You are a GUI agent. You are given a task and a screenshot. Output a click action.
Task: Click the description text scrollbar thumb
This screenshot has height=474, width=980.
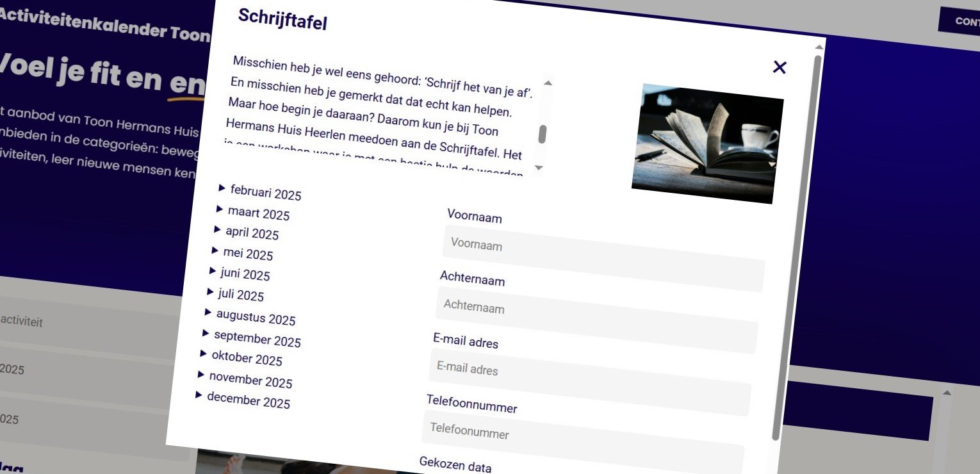[x=543, y=134]
